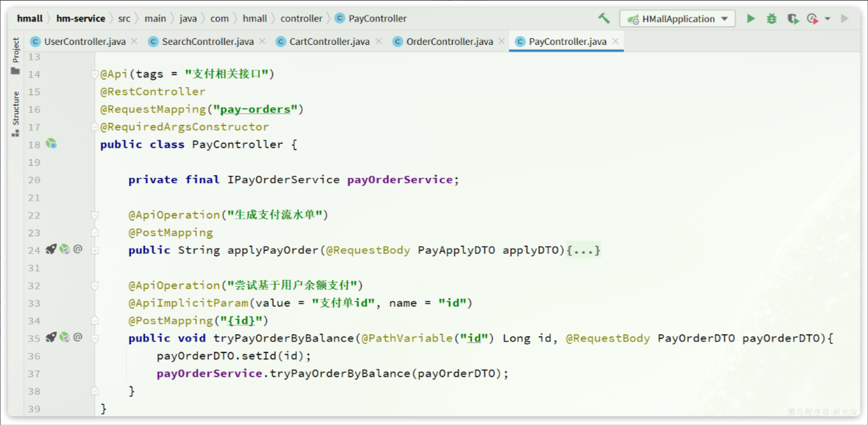This screenshot has width=868, height=425.
Task: Click the "id" PathVariable link on line 35
Action: 474,338
